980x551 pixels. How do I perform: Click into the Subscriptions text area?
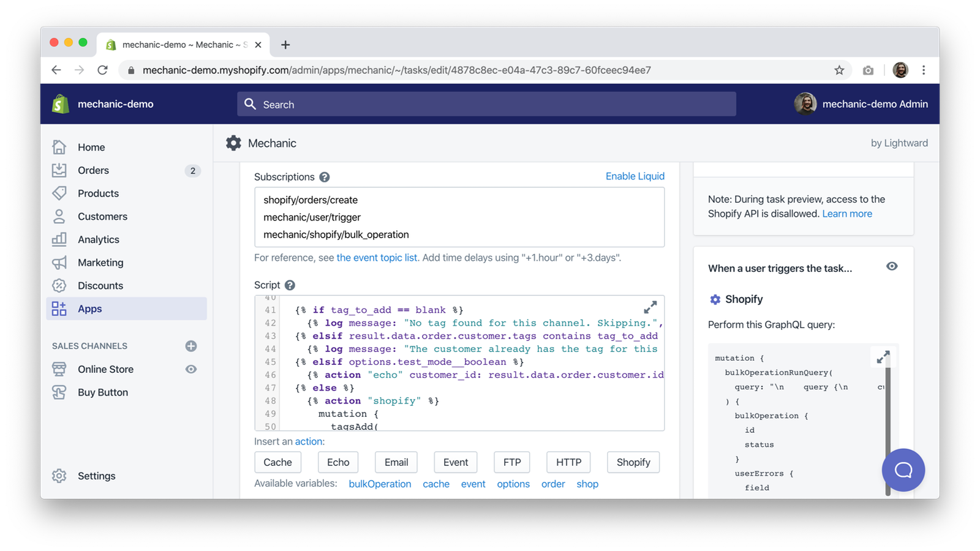459,217
